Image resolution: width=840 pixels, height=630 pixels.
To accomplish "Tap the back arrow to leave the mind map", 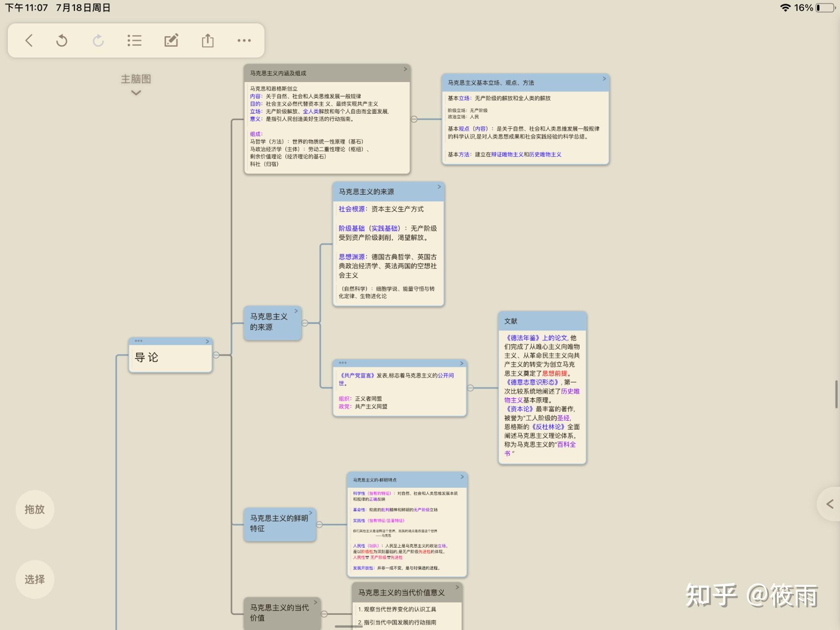I will 29,40.
